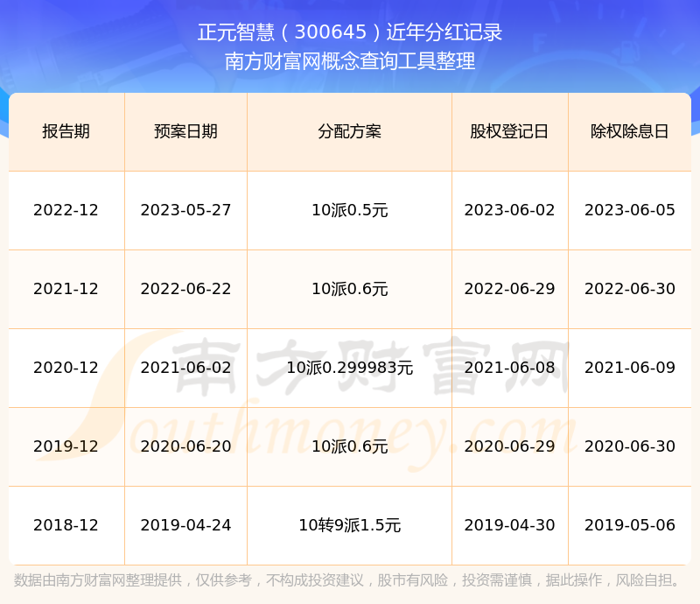The height and width of the screenshot is (604, 700).
Task: Select record date 2022-06-29
Action: 509,289
